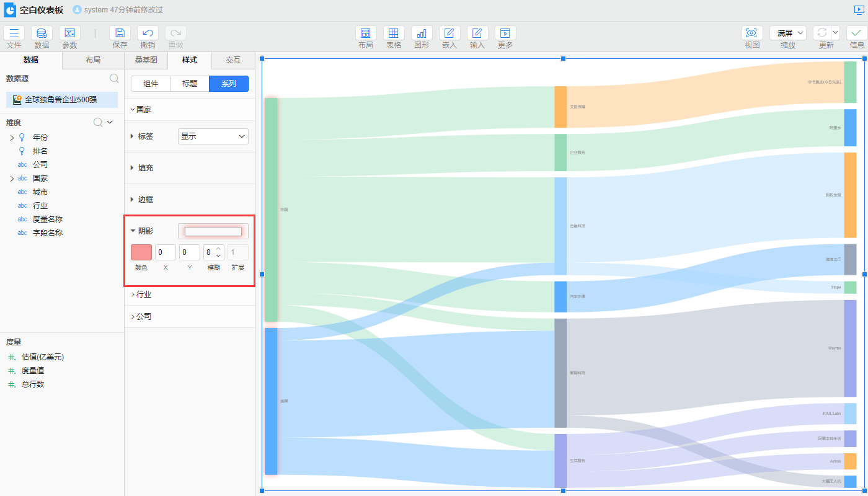Switch to the Interaction tab
This screenshot has height=496, width=868.
click(x=233, y=60)
